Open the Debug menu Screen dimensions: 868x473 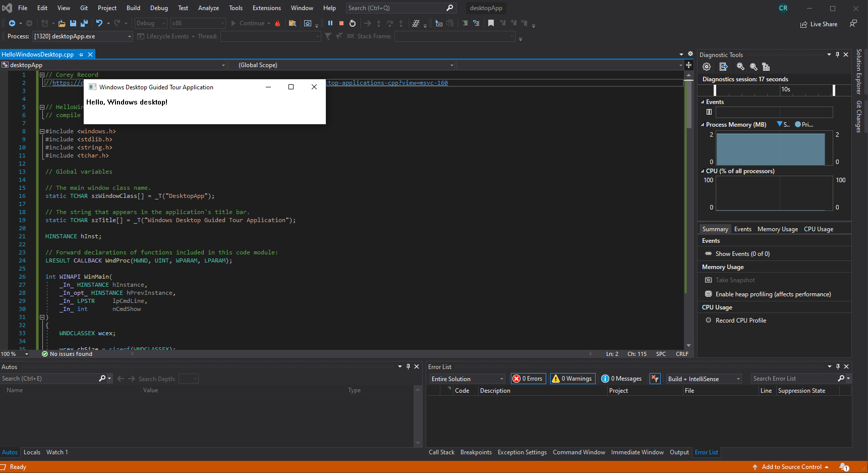click(x=159, y=8)
